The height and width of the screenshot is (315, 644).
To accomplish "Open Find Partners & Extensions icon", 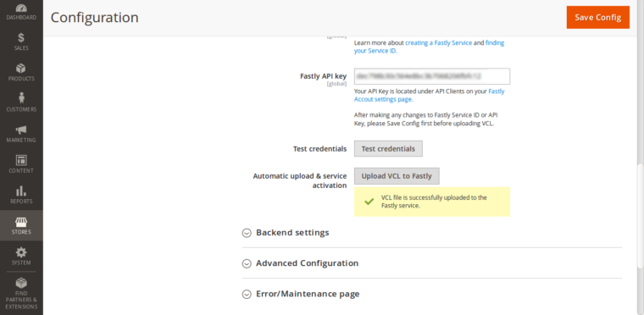I will [x=21, y=283].
